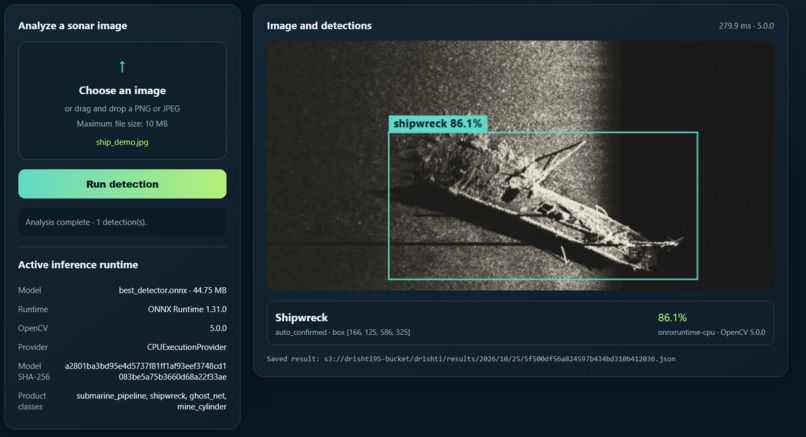806x437 pixels.
Task: Click 'Choose an image' upload text
Action: pos(122,90)
